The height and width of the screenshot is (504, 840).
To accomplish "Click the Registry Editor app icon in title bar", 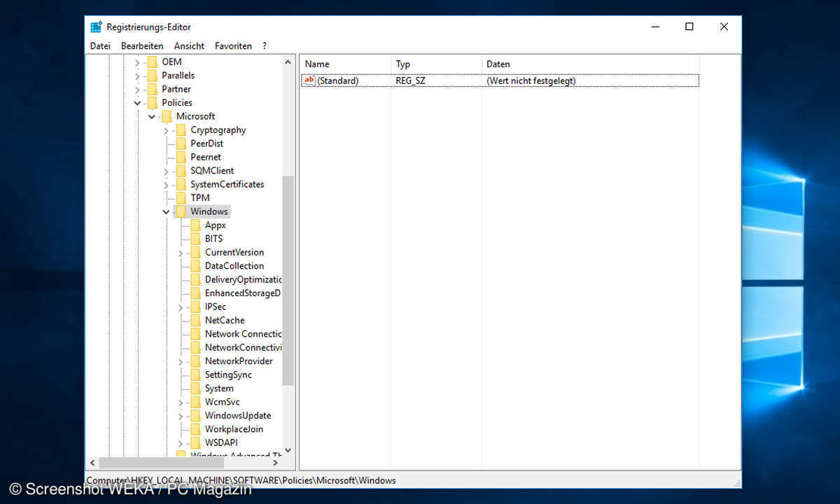I will click(x=97, y=27).
